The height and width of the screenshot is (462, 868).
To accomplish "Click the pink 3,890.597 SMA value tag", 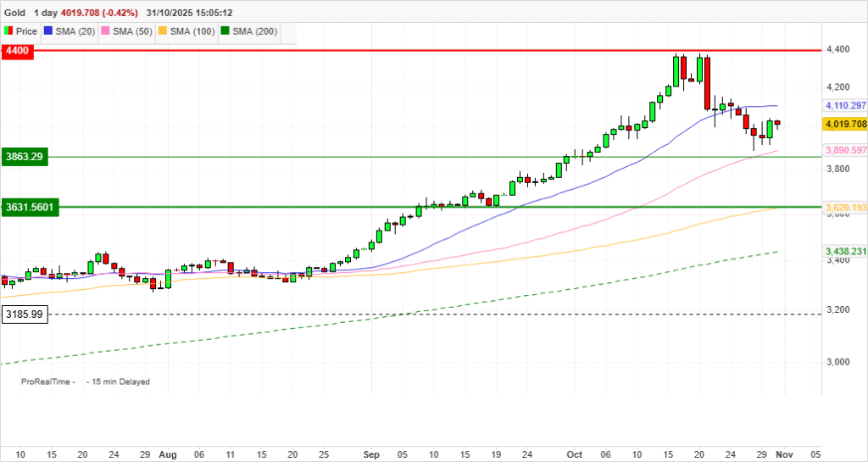I will pos(845,150).
